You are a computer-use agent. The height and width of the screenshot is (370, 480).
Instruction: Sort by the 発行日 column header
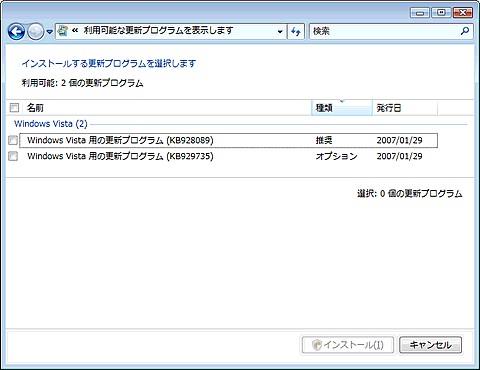pyautogui.click(x=405, y=108)
